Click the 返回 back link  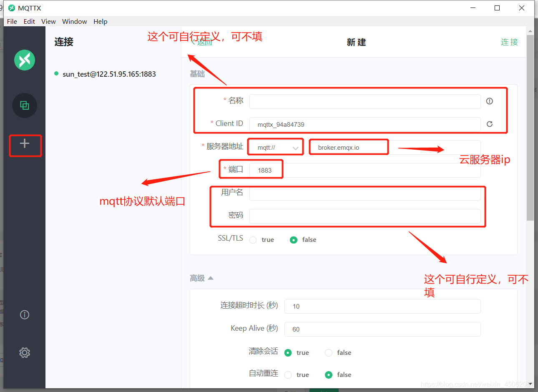click(202, 42)
